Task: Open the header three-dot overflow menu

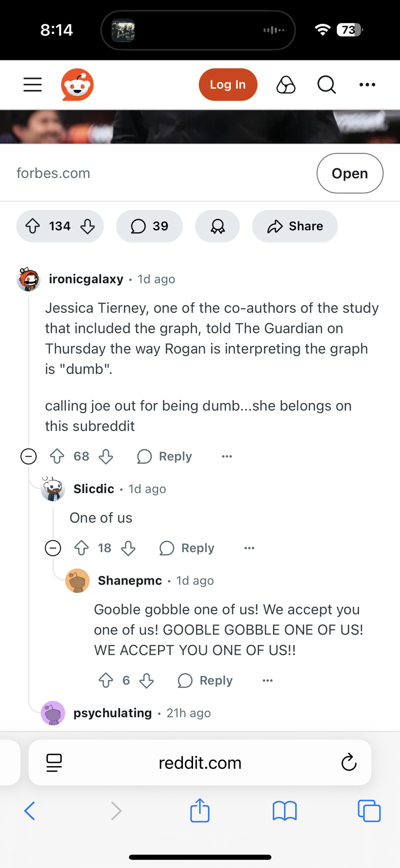Action: click(367, 85)
